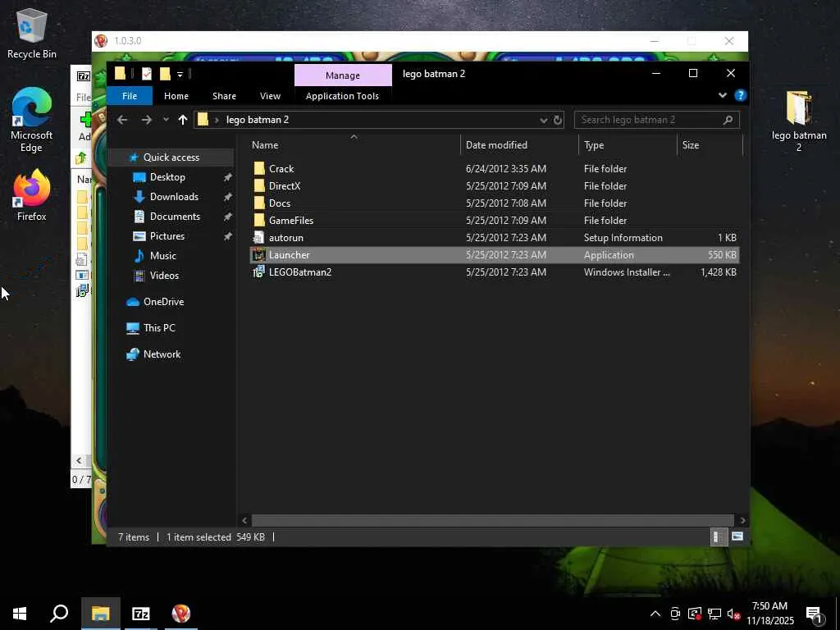This screenshot has height=630, width=840.
Task: Select OneDrive in the navigation pane
Action: pos(163,302)
